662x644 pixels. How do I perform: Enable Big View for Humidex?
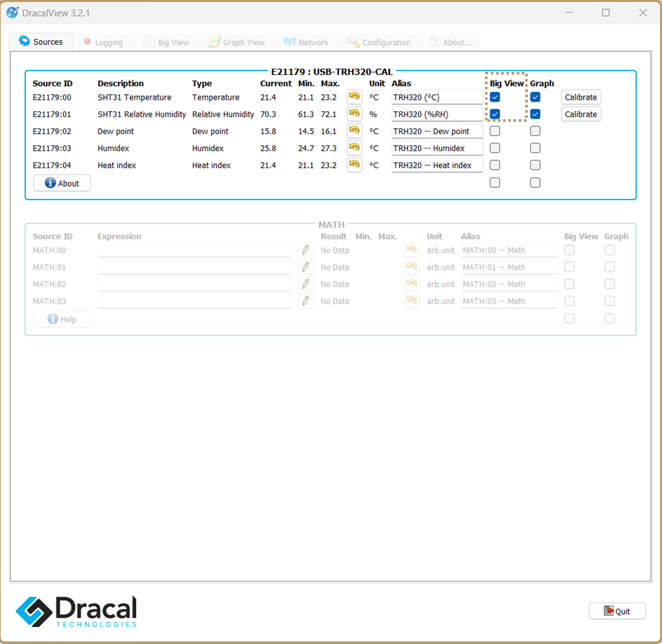(x=495, y=148)
